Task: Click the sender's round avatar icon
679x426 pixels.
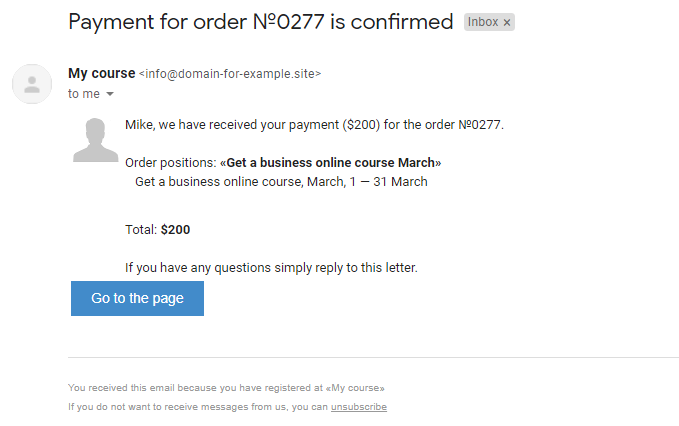Action: click(x=32, y=84)
